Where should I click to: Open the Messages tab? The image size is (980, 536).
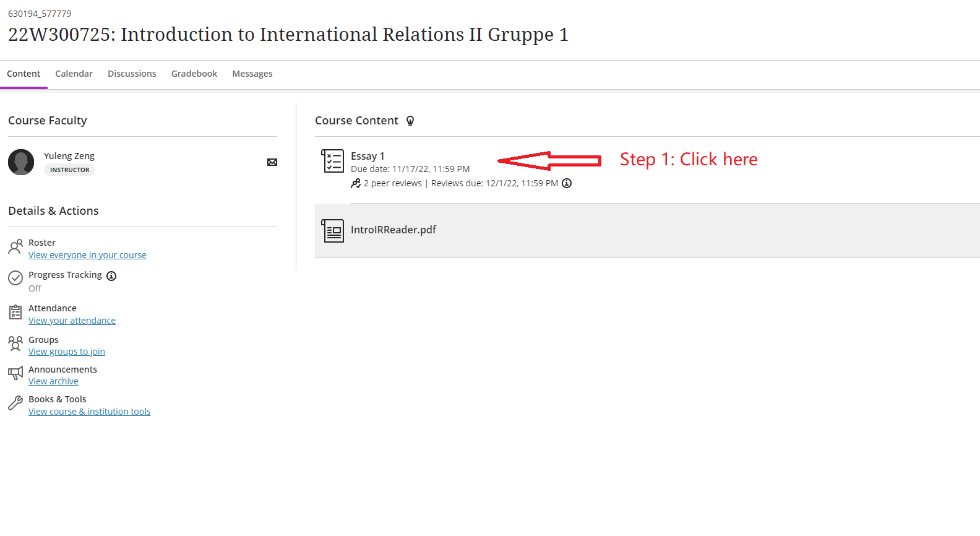252,74
